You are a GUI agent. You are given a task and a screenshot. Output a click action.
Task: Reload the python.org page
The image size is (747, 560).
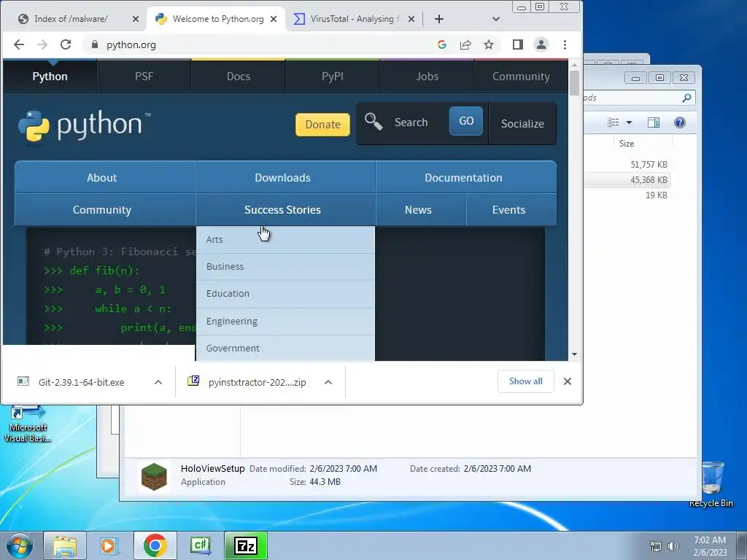(66, 44)
